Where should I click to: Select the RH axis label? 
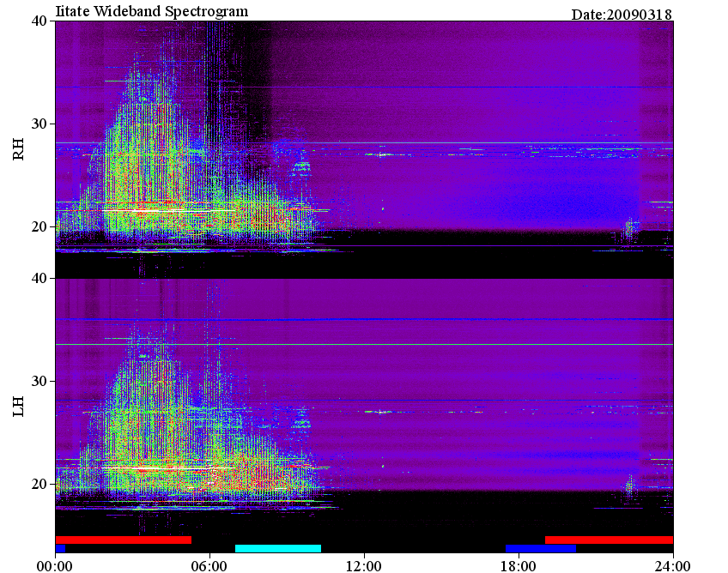click(x=18, y=149)
